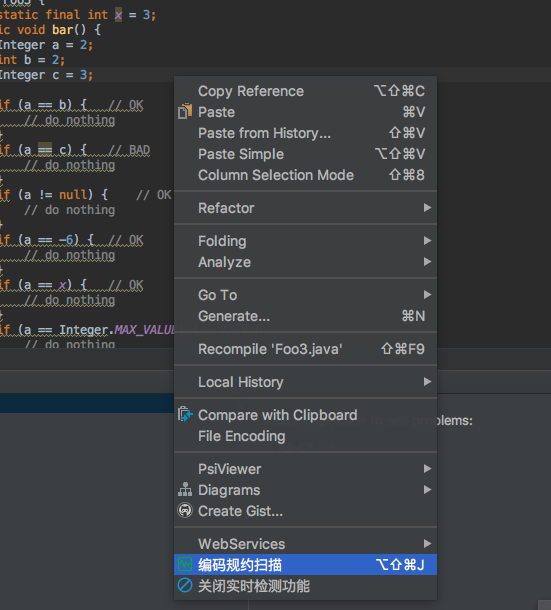
Task: Open the Go To submenu
Action: [x=305, y=295]
